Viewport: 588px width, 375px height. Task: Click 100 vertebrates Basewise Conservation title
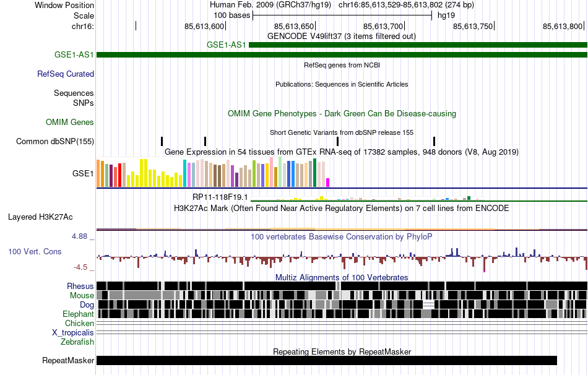[x=342, y=236]
